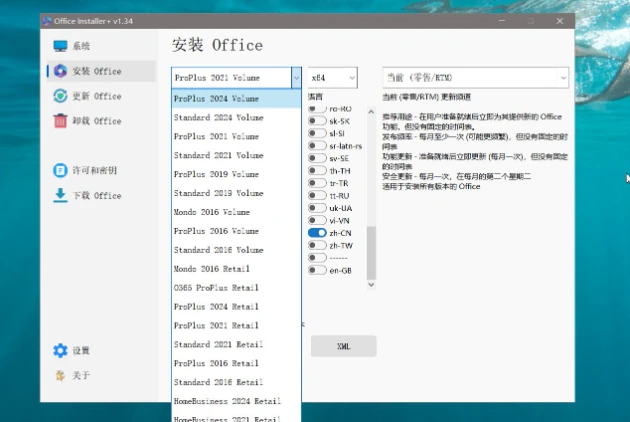Screen dimensions: 630x422
Task: Enable the zh-TW language toggle
Action: (x=318, y=245)
